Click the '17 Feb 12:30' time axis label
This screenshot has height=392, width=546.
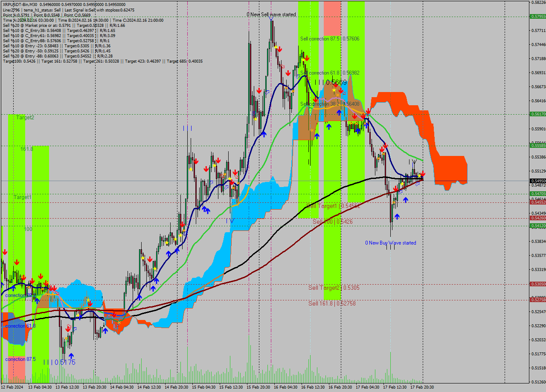point(395,387)
